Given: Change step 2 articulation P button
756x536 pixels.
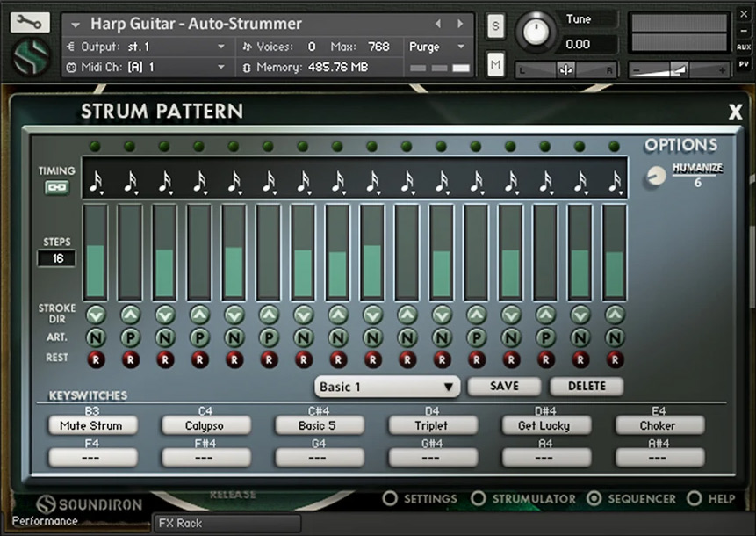Looking at the screenshot, I should coord(130,337).
